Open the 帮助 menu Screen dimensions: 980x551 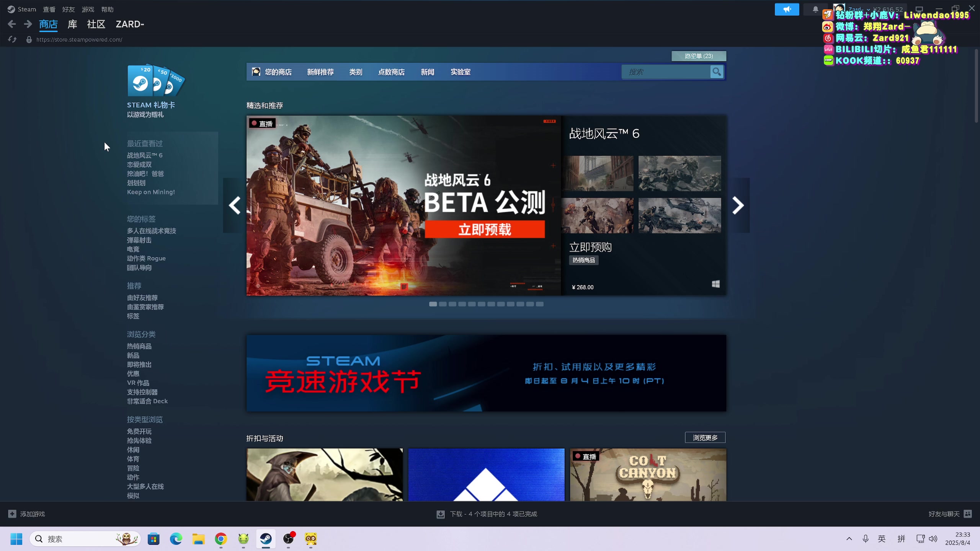108,9
